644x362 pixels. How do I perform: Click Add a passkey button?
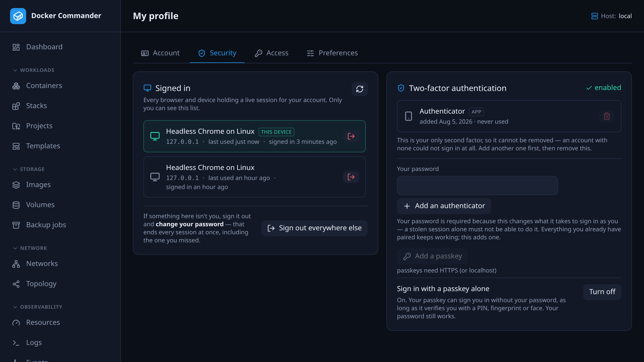432,256
